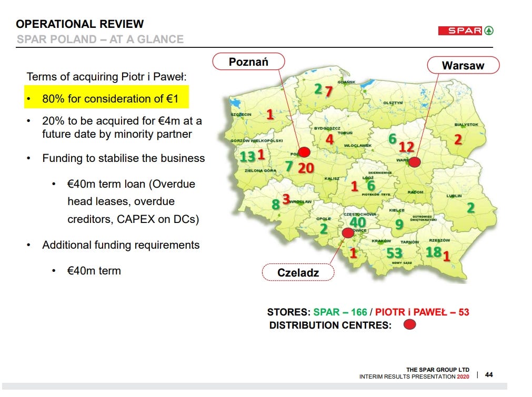Click the subtitle SPAR POLAND – AT A GLANCE

100,39
